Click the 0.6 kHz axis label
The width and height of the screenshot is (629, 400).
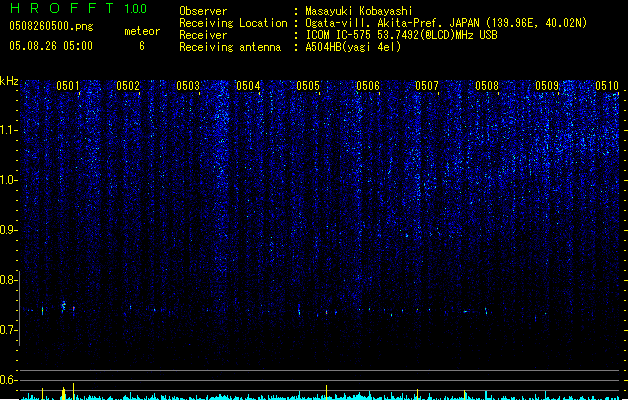tap(8, 380)
